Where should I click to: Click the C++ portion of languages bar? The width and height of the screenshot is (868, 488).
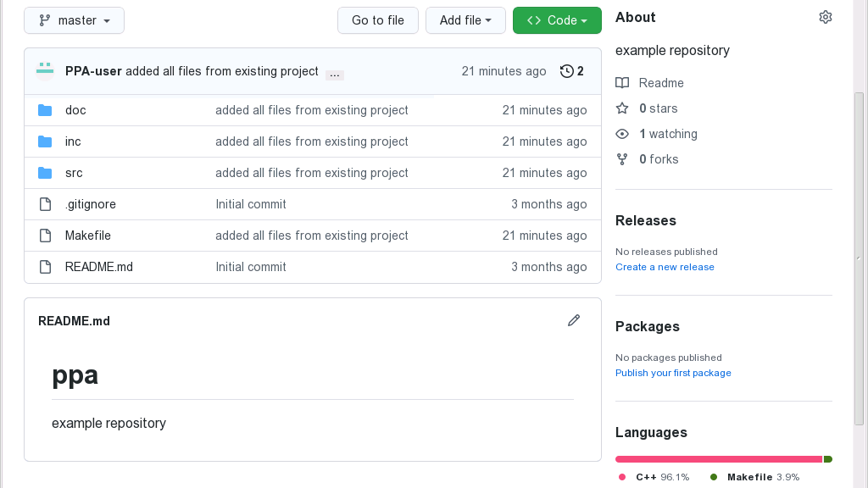719,459
